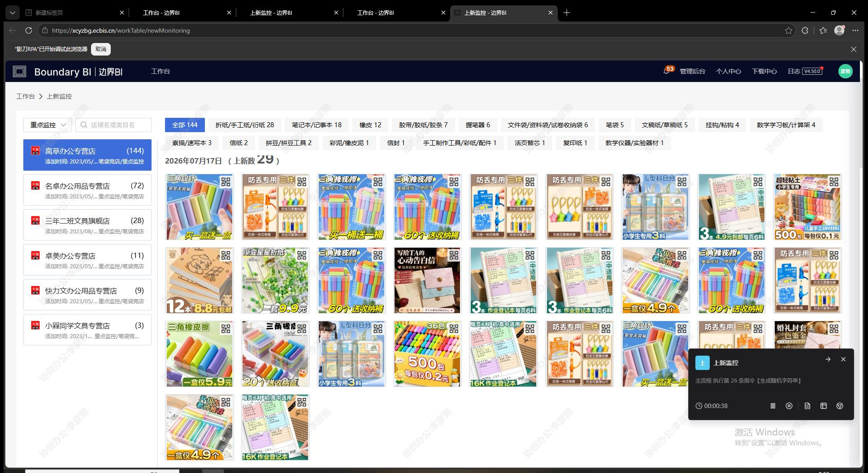The image size is (868, 473).
Task: Bookmark this page with the star icon
Action: pos(789,30)
